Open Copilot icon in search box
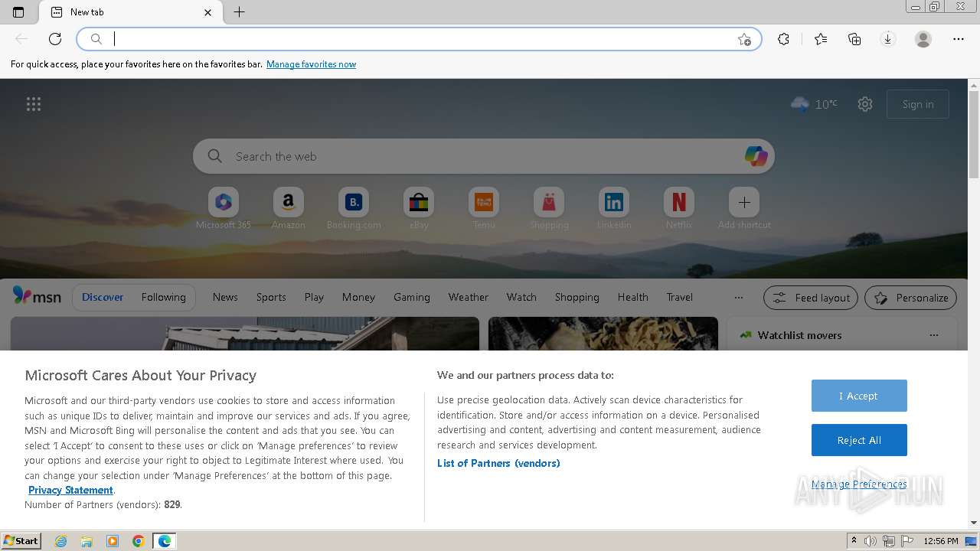Viewport: 980px width, 551px height. 756,156
